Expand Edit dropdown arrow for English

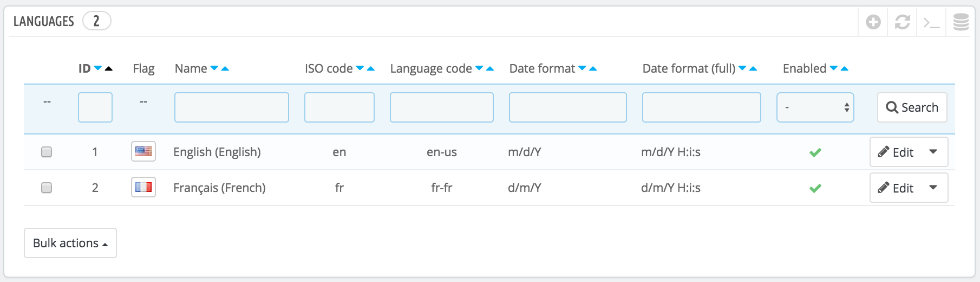click(x=933, y=152)
